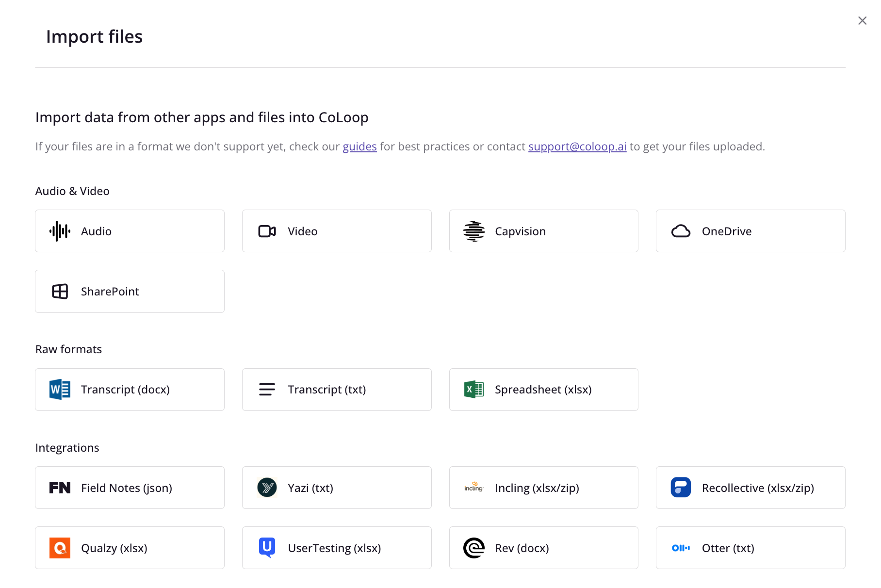This screenshot has height=588, width=881.
Task: Click the Audio waveform icon
Action: coord(60,231)
